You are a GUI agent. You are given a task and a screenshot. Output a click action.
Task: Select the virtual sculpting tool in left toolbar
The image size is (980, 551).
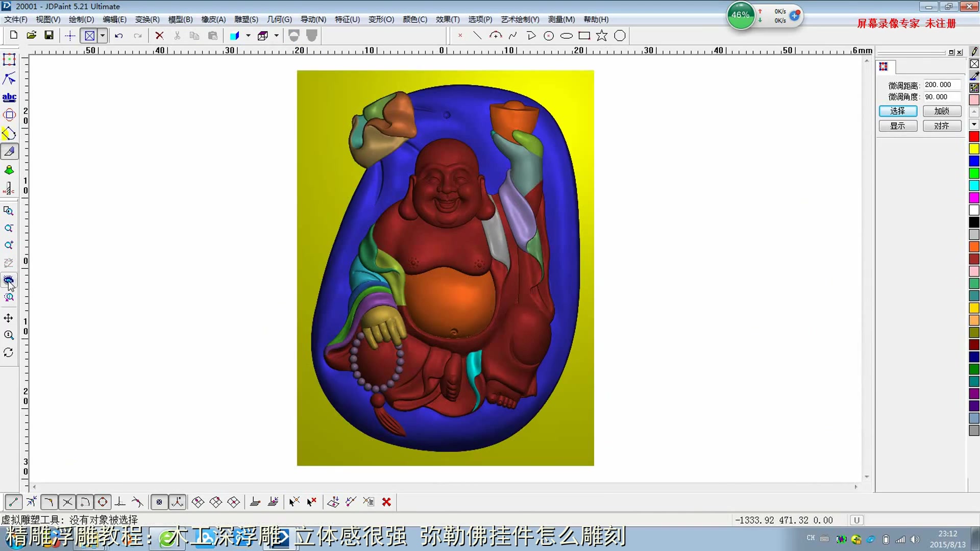(x=9, y=152)
